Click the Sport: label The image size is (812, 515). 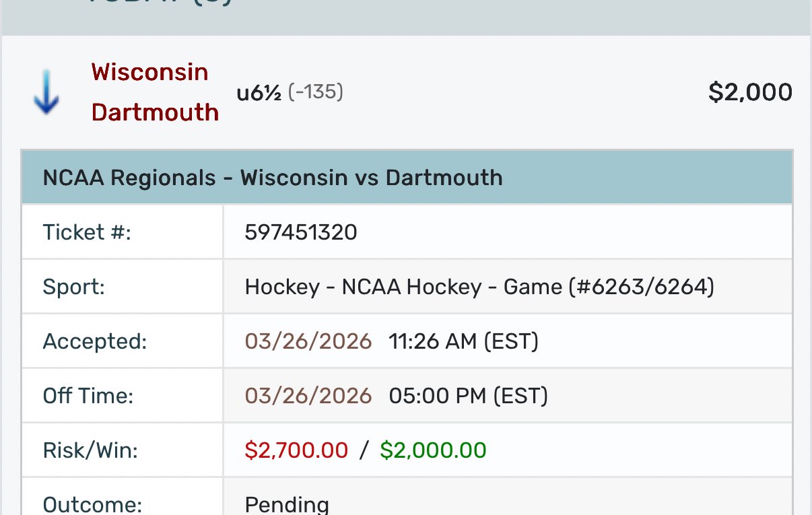pyautogui.click(x=74, y=287)
